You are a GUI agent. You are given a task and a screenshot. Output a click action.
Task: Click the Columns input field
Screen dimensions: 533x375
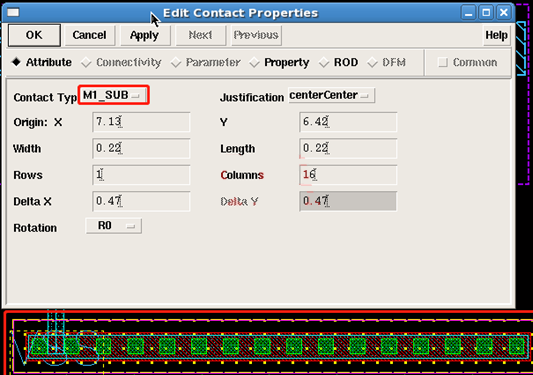pos(348,175)
